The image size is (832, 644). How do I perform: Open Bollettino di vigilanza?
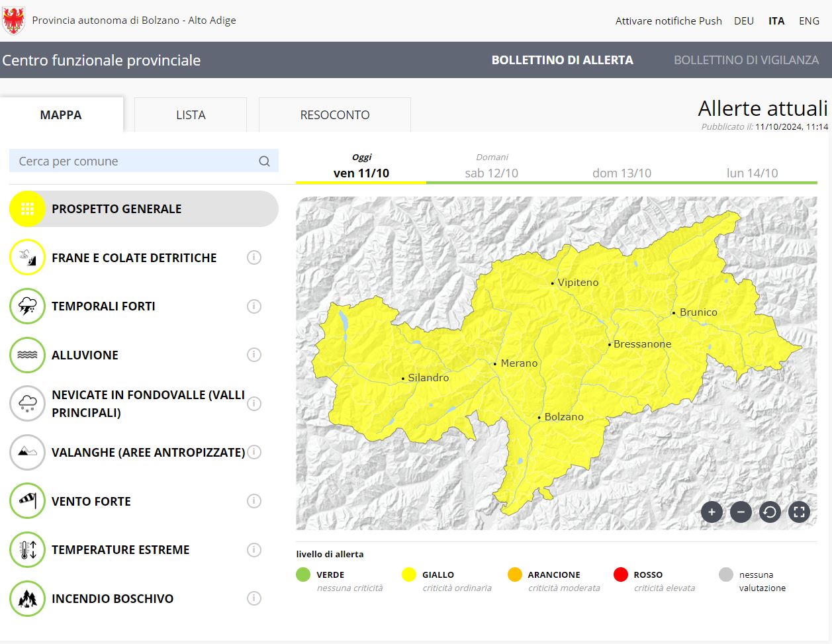click(x=746, y=60)
